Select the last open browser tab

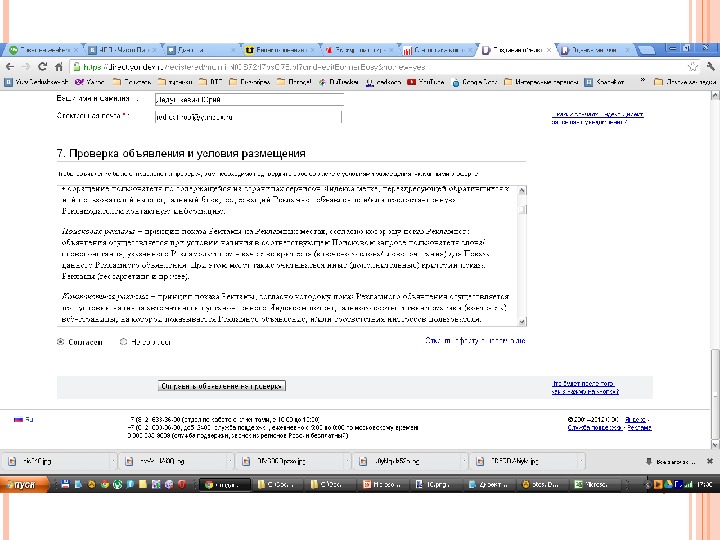tap(596, 50)
